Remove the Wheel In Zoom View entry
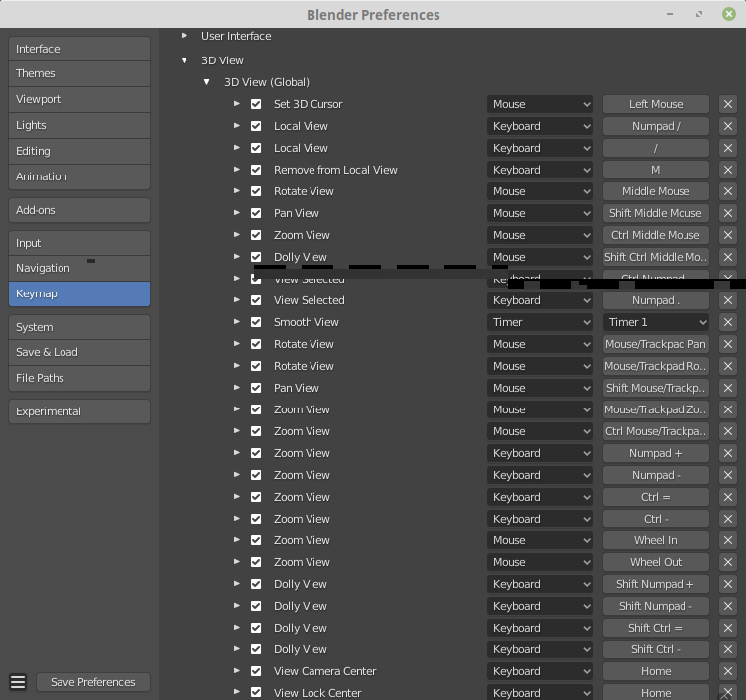 coord(728,540)
